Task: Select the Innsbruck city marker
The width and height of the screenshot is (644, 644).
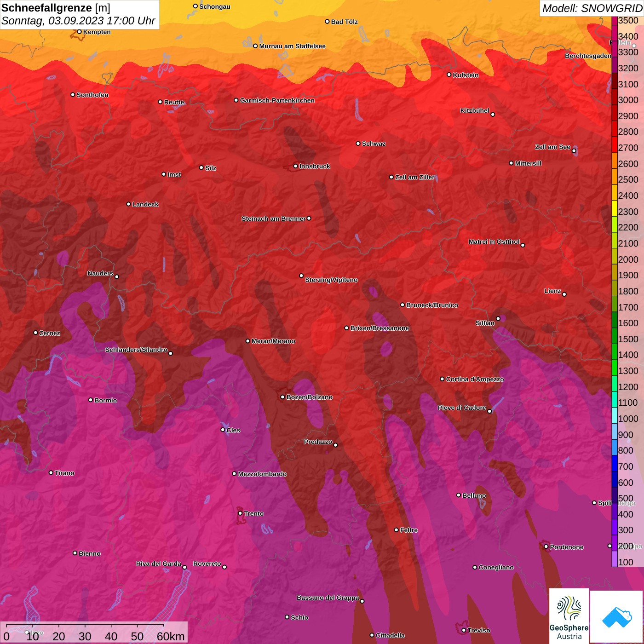Action: [x=296, y=166]
